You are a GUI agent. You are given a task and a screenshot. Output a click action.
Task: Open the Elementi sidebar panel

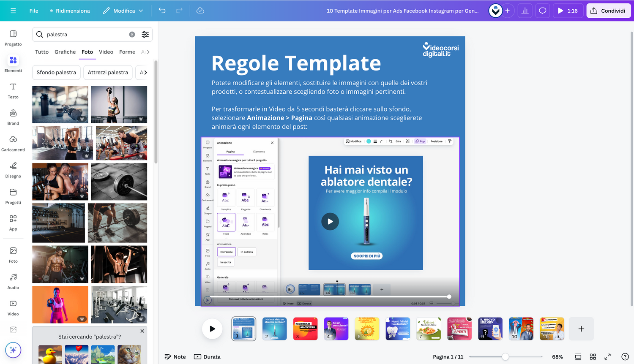(x=13, y=64)
